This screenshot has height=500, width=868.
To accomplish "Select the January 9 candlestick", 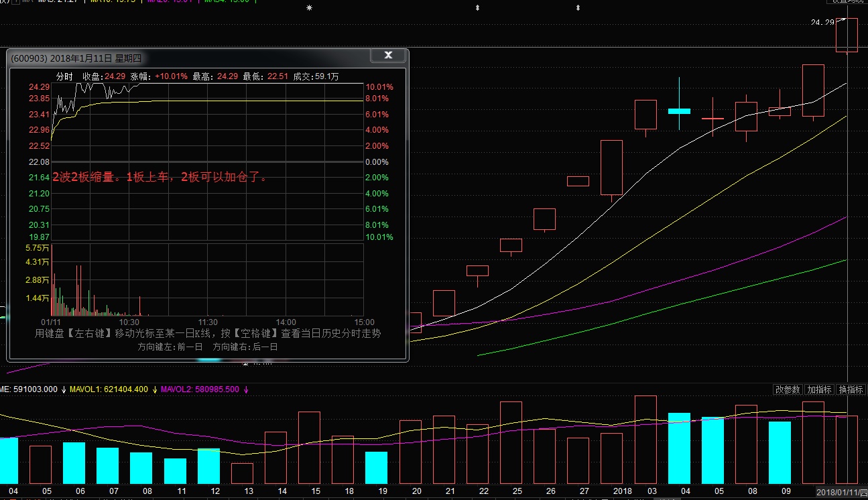I will [x=780, y=111].
